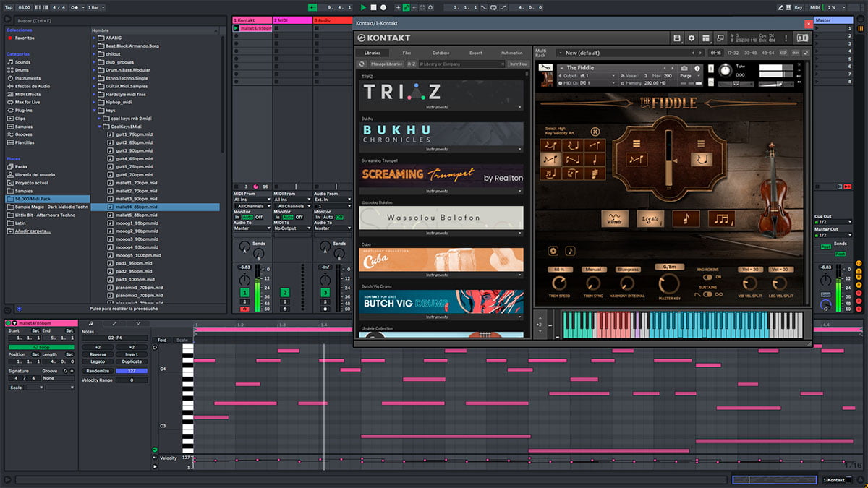Open Drums category in browser
The width and height of the screenshot is (868, 488).
click(19, 70)
